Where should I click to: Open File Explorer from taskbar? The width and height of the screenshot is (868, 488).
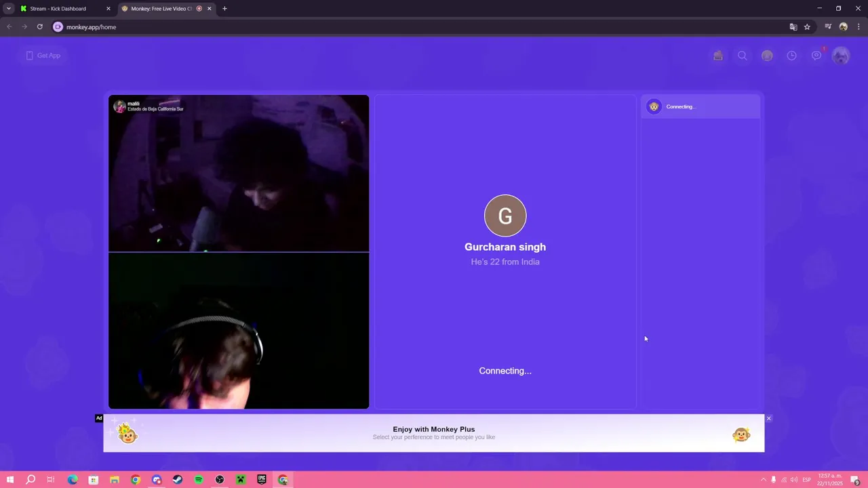coord(115,480)
